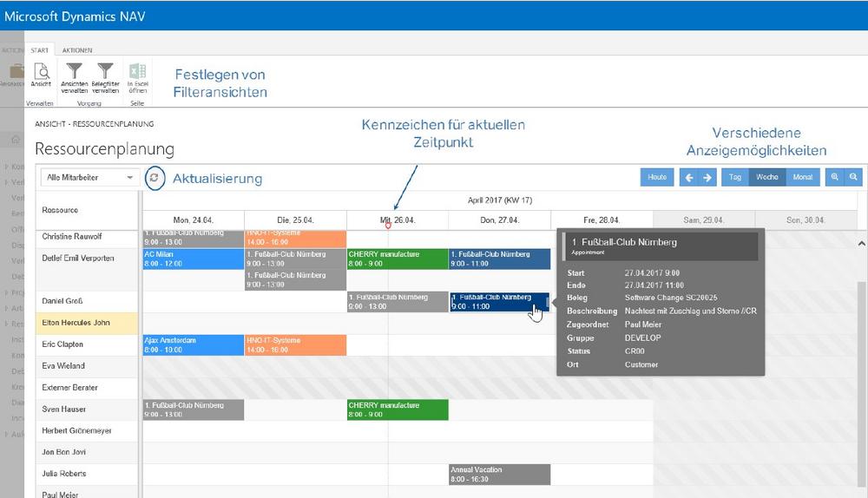Click the Son, 30.04. day header

coord(806,220)
